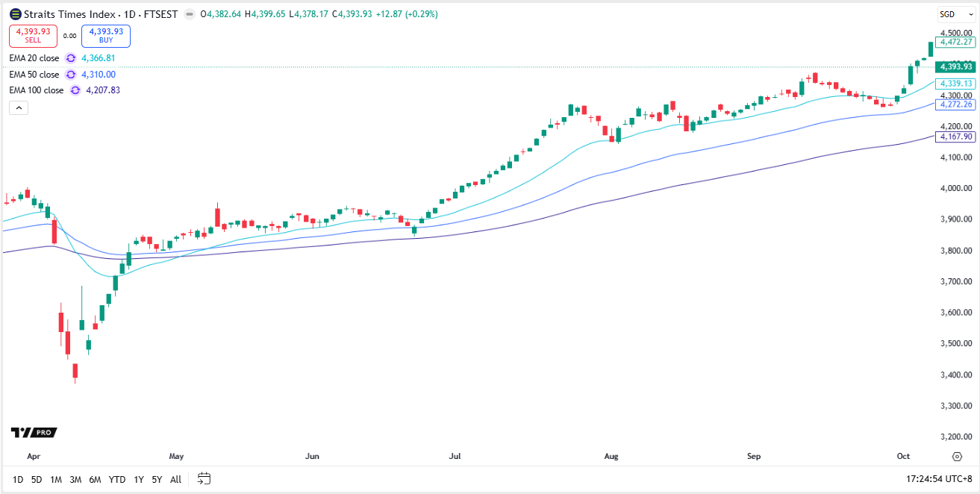
Task: Open chart settings gear at bottom right
Action: click(957, 456)
